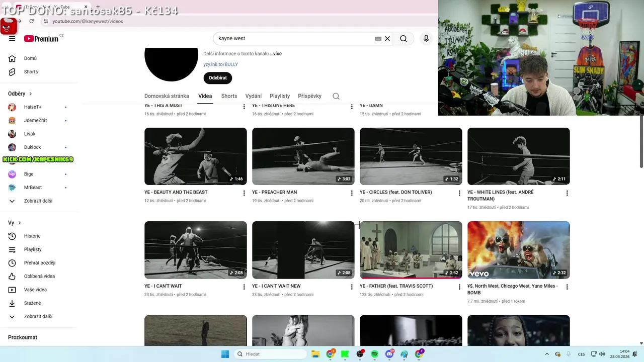Switch to channel Shorts tab
Viewport: 644px width, 362px height.
tap(229, 96)
